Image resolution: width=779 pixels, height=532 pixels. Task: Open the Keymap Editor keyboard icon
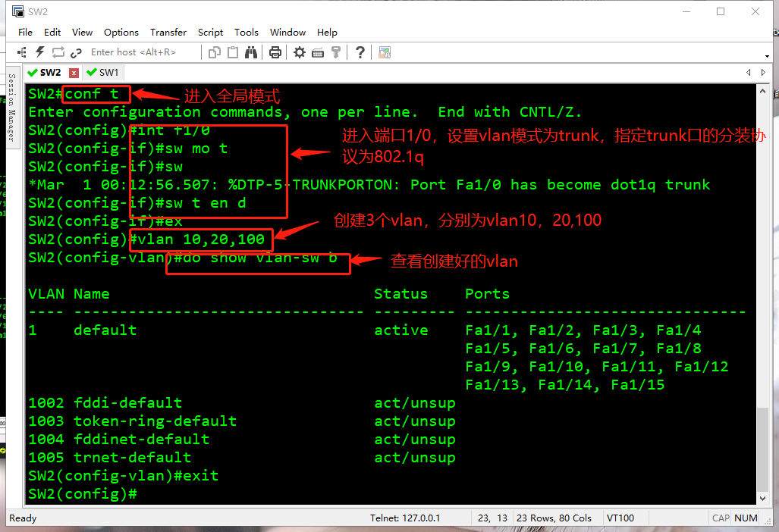[x=318, y=52]
